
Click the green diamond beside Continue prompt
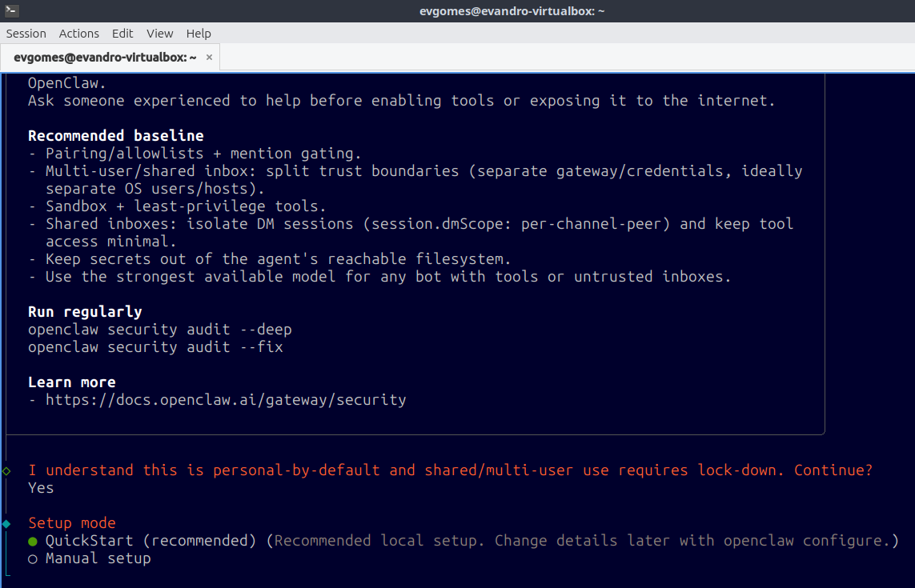pyautogui.click(x=6, y=470)
